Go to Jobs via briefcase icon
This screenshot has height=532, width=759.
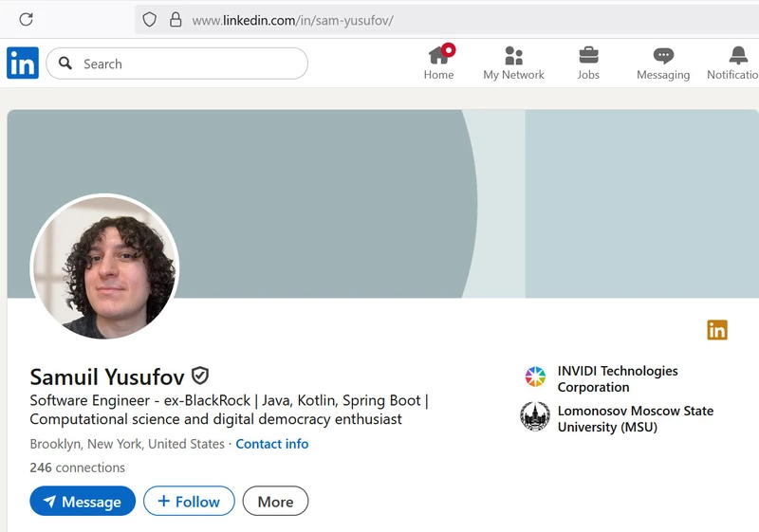[588, 56]
